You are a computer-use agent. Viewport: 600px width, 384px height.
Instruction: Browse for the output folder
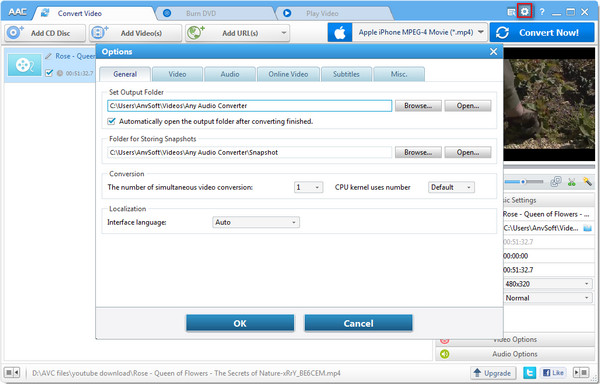coord(418,106)
